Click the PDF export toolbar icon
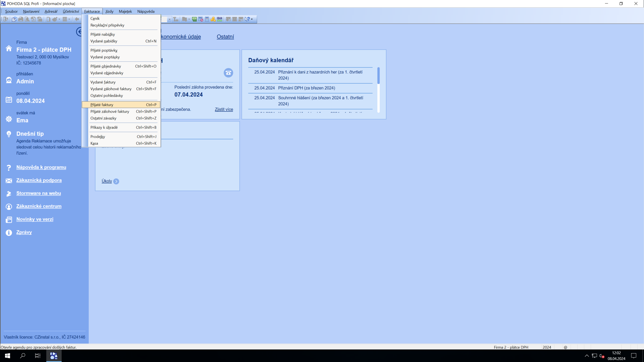Viewport: 644px width, 362px height. (x=33, y=19)
